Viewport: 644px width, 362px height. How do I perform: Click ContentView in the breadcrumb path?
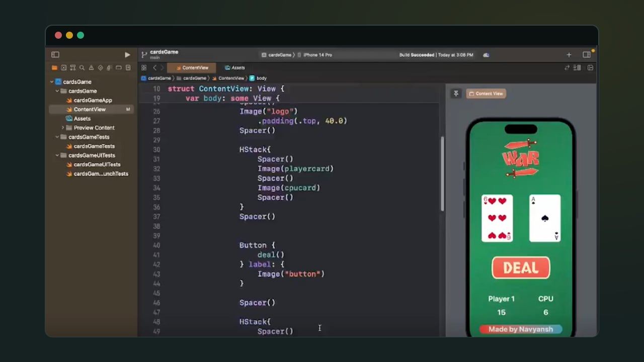pyautogui.click(x=228, y=78)
